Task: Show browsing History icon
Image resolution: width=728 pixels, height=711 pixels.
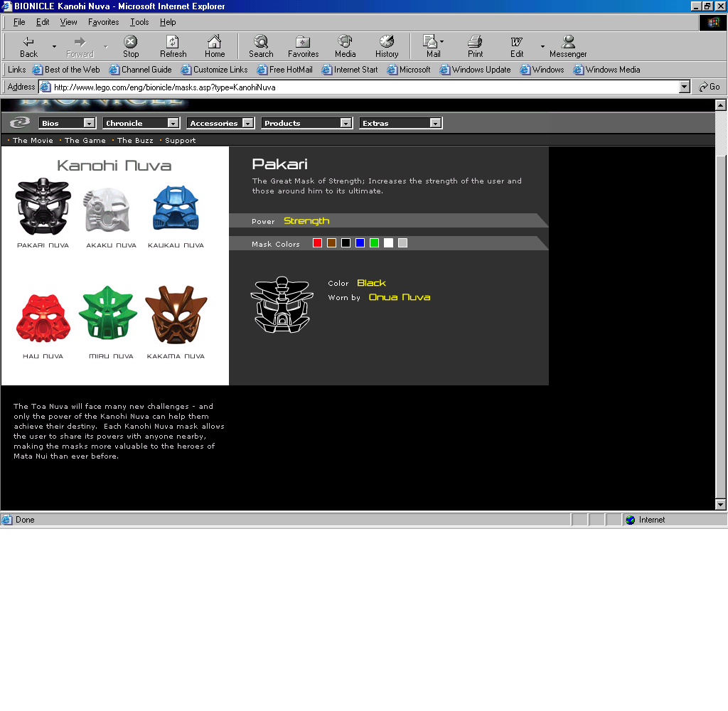Action: click(387, 42)
